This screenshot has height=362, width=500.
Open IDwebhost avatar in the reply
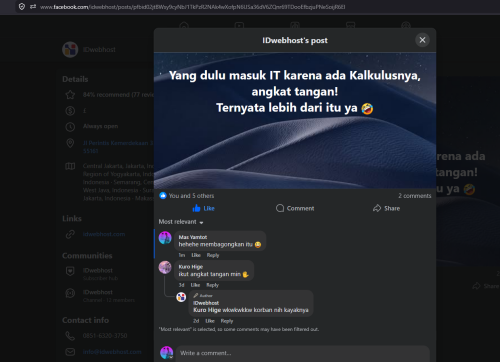point(181,297)
